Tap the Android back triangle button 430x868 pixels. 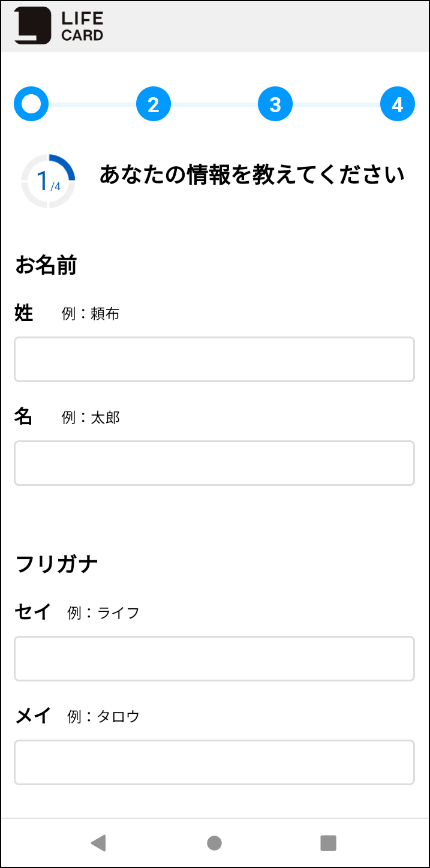click(98, 843)
